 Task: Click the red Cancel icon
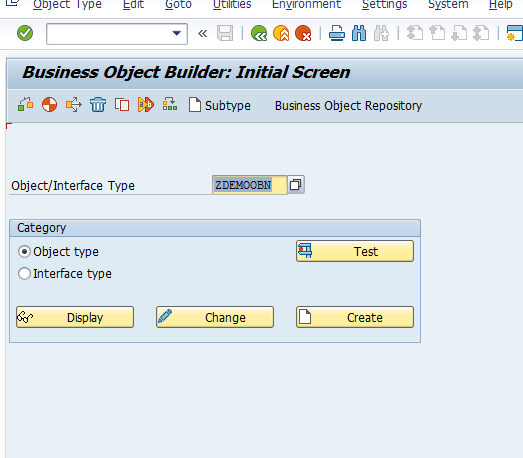tap(303, 33)
